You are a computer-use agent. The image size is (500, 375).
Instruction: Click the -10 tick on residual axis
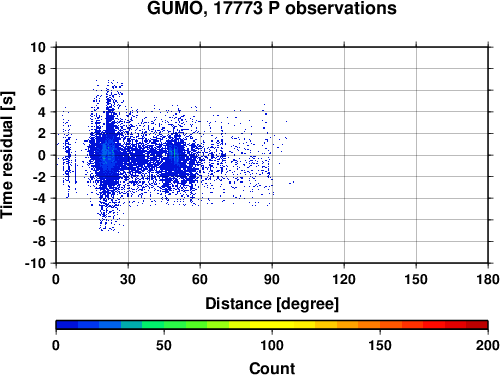pyautogui.click(x=35, y=263)
